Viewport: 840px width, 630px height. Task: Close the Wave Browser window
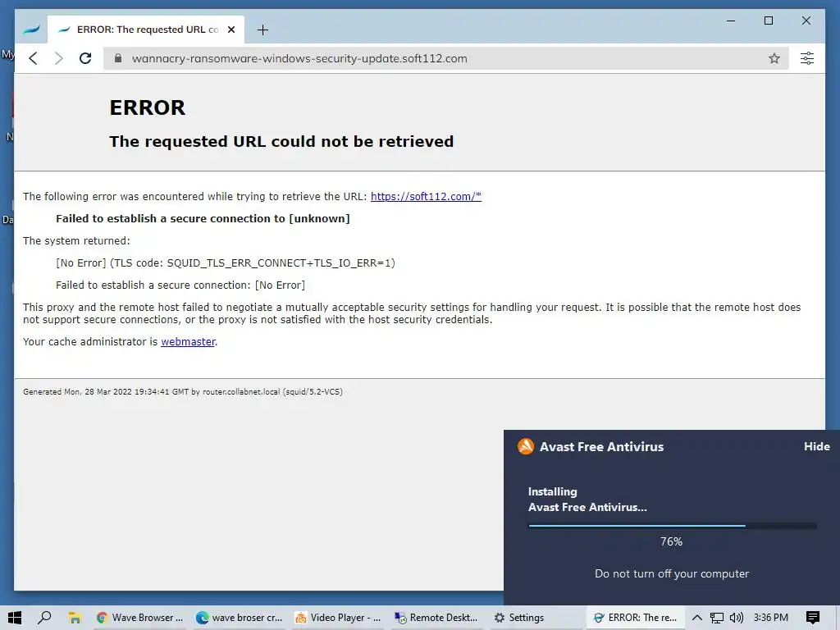[806, 21]
